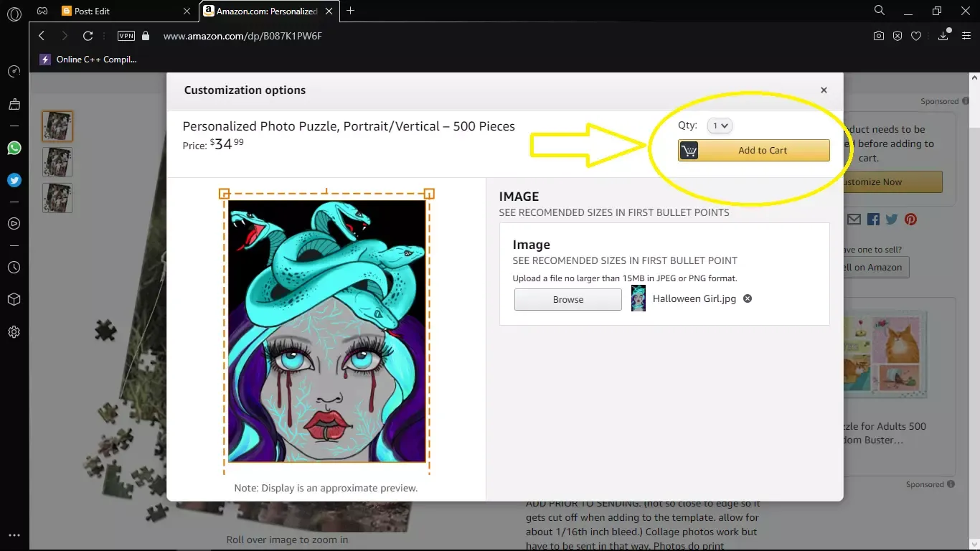Click Personalized Photo Puzzle title text
Image resolution: width=980 pixels, height=551 pixels.
[349, 126]
